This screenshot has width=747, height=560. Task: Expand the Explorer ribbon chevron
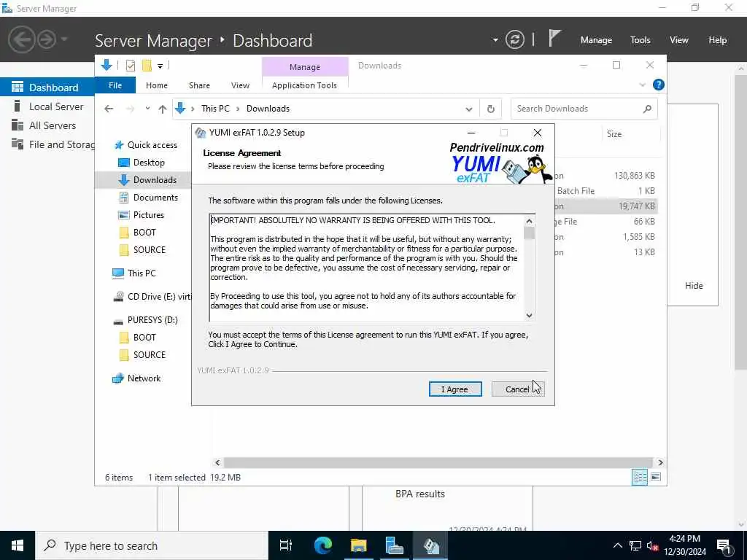[x=642, y=85]
